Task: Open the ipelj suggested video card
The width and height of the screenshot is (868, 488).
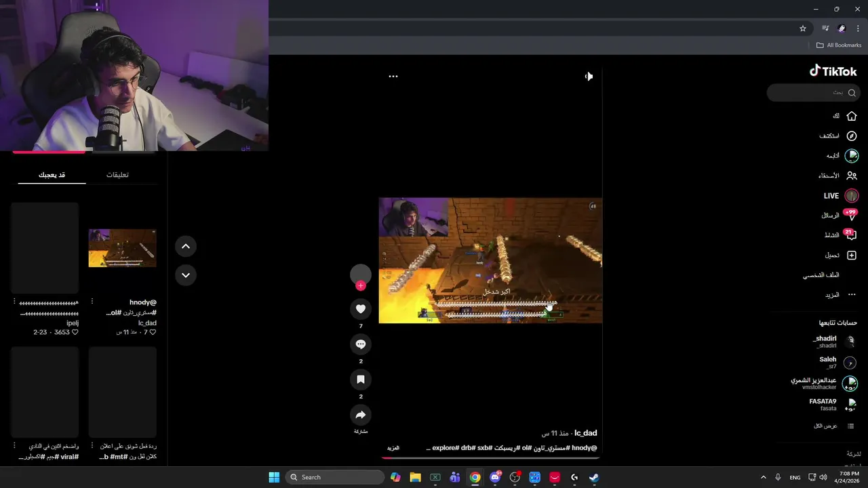Action: [45, 248]
